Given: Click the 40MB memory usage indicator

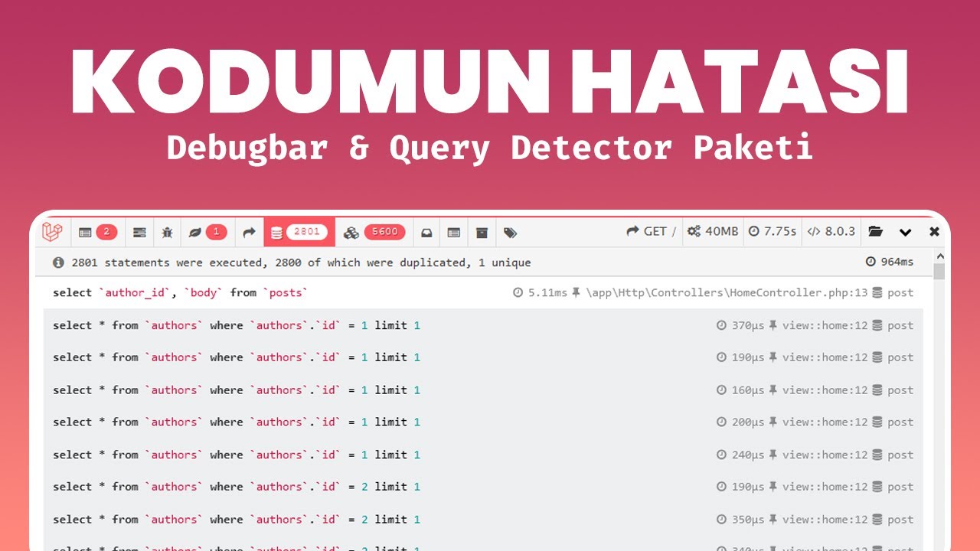Looking at the screenshot, I should (x=713, y=231).
